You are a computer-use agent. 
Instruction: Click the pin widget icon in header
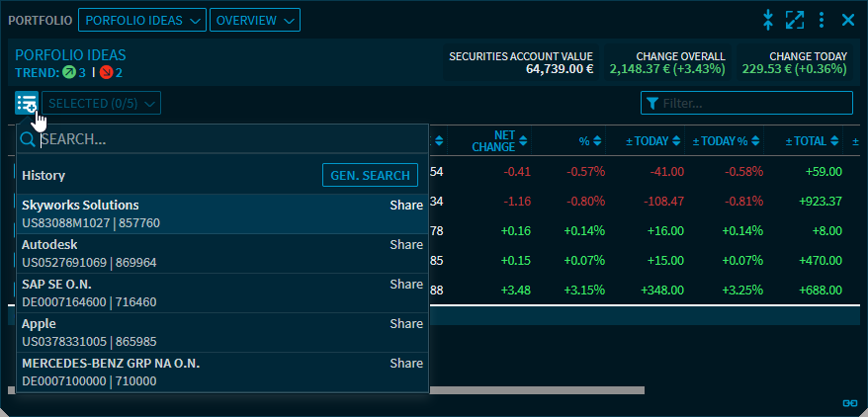point(767,20)
